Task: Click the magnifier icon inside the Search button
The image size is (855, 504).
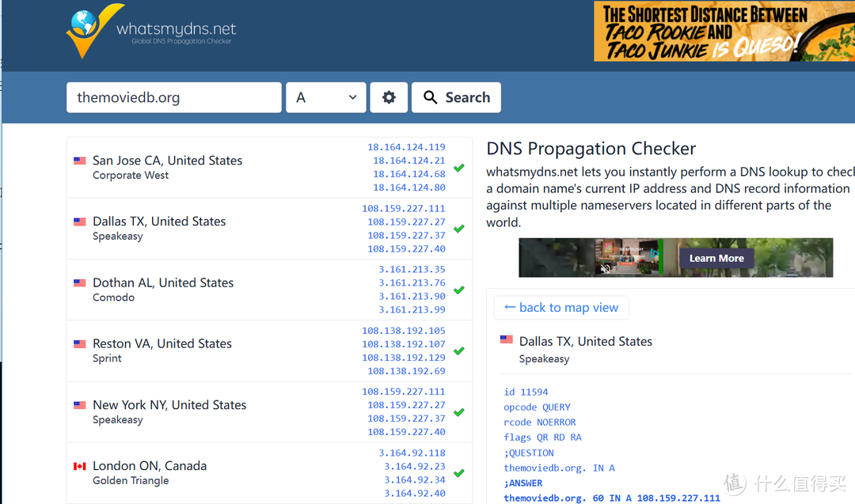Action: click(x=431, y=97)
